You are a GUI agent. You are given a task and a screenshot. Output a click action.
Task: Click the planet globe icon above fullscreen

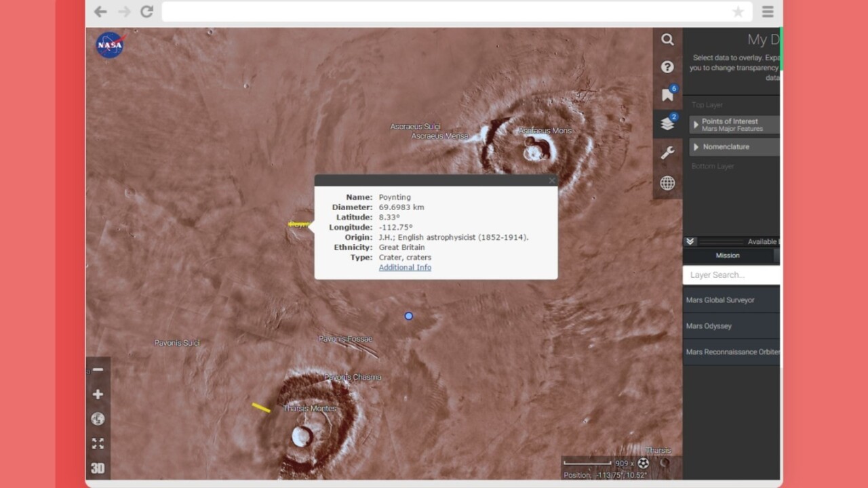[98, 419]
